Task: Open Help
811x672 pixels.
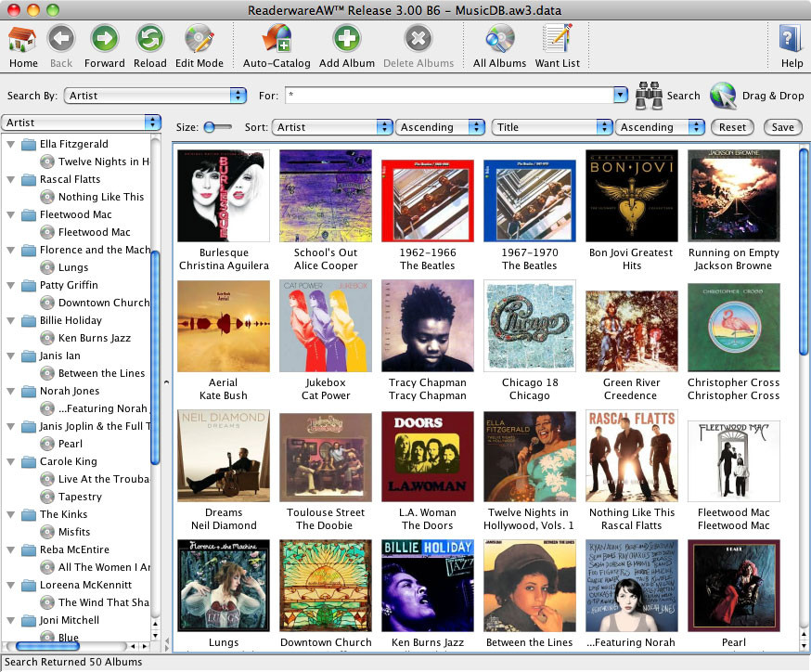Action: point(792,39)
